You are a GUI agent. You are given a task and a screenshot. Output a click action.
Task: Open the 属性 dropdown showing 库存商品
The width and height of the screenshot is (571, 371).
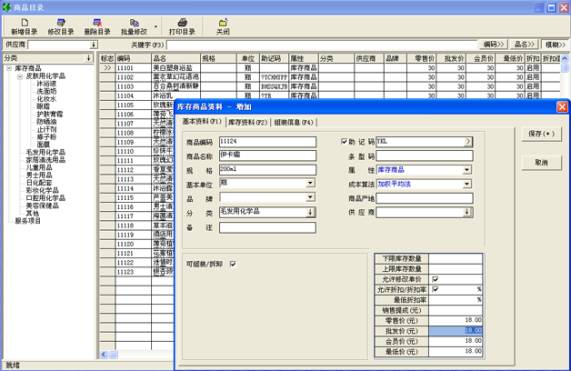pos(466,170)
